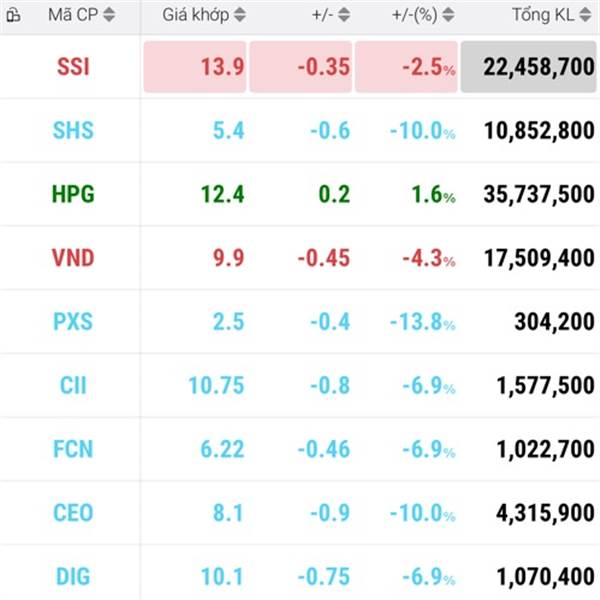Viewport: 600px width, 600px height.
Task: Click the Giá khớp column header label
Action: click(x=195, y=16)
